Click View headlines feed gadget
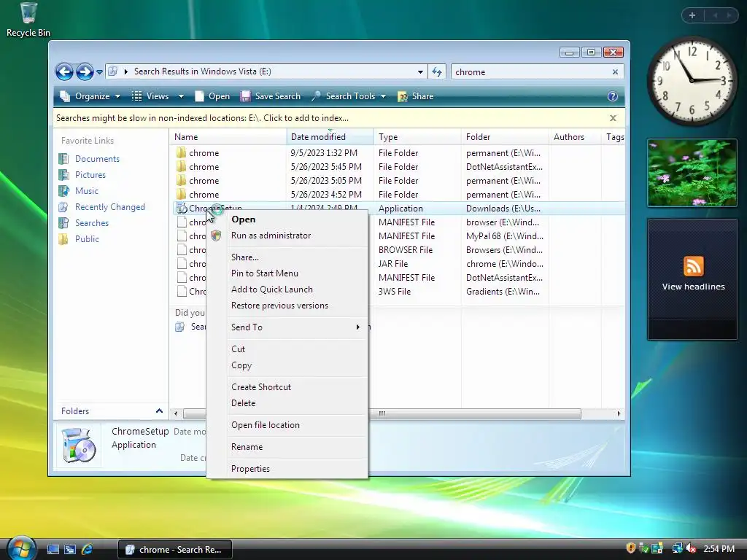This screenshot has height=560, width=747. [x=693, y=279]
